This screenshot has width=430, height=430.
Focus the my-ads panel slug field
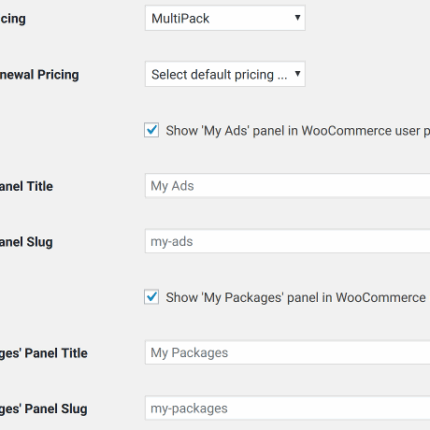point(287,241)
